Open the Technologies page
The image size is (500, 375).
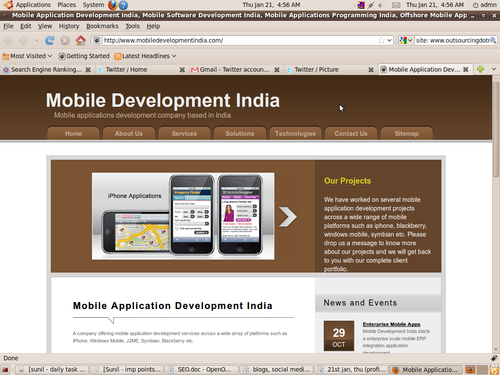pyautogui.click(x=295, y=133)
